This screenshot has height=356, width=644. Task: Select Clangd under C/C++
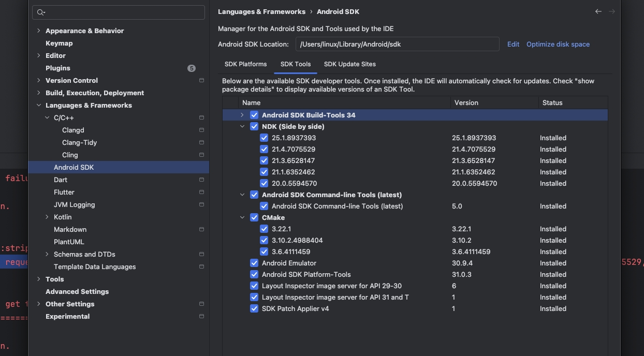point(73,130)
